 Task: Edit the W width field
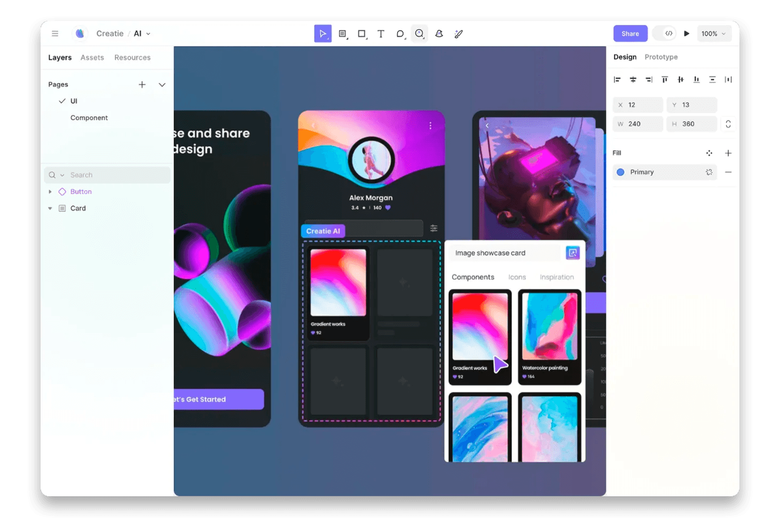pos(638,124)
